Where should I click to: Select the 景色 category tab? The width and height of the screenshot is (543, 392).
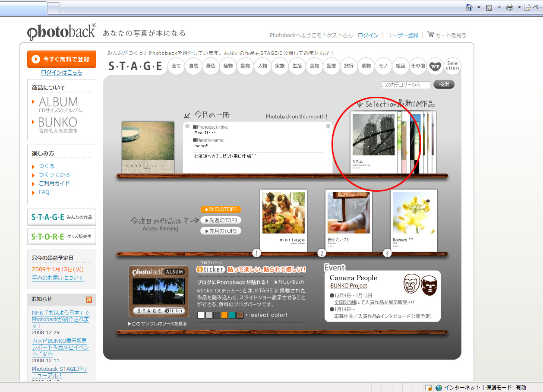[x=211, y=66]
